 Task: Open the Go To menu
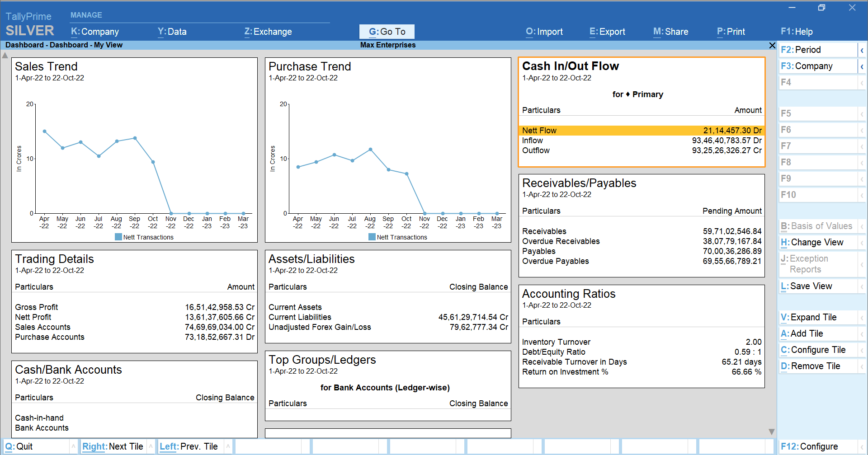pyautogui.click(x=387, y=32)
